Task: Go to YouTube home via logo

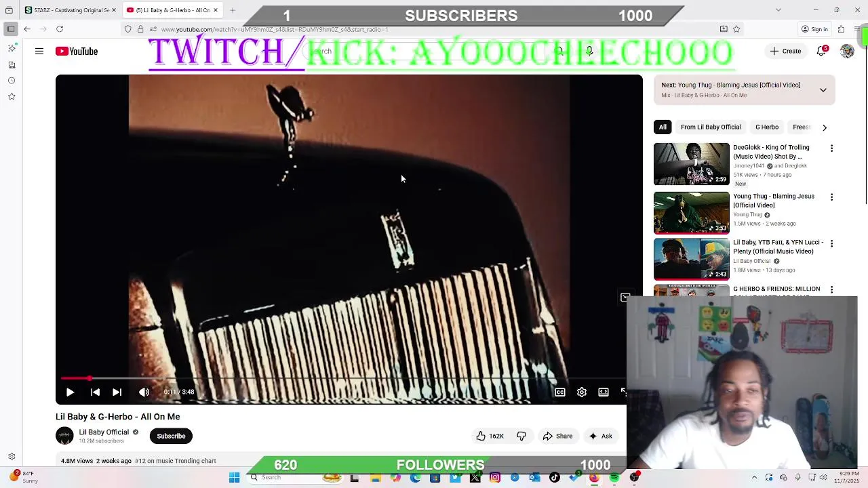Action: pyautogui.click(x=77, y=52)
